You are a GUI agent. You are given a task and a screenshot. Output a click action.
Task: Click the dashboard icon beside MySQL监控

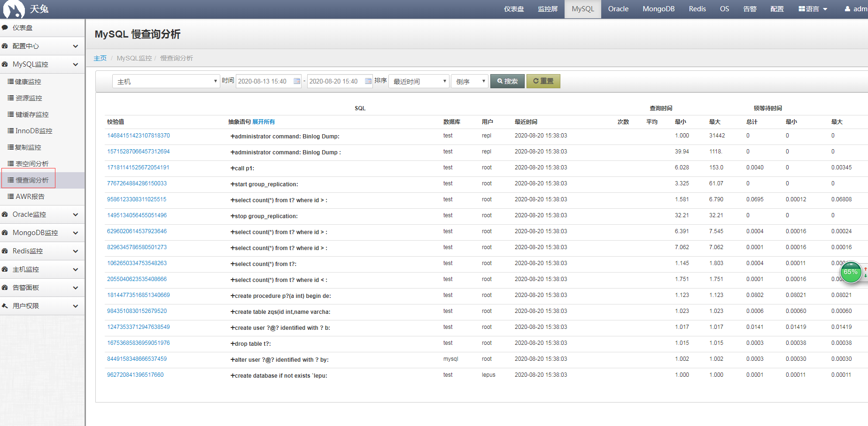pyautogui.click(x=5, y=64)
